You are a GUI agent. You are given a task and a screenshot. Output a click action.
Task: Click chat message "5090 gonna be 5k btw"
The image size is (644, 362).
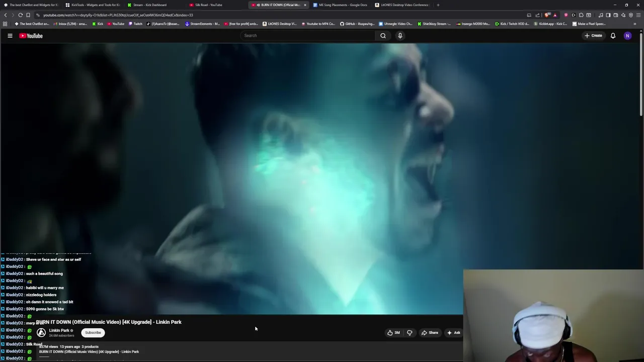[x=45, y=309]
